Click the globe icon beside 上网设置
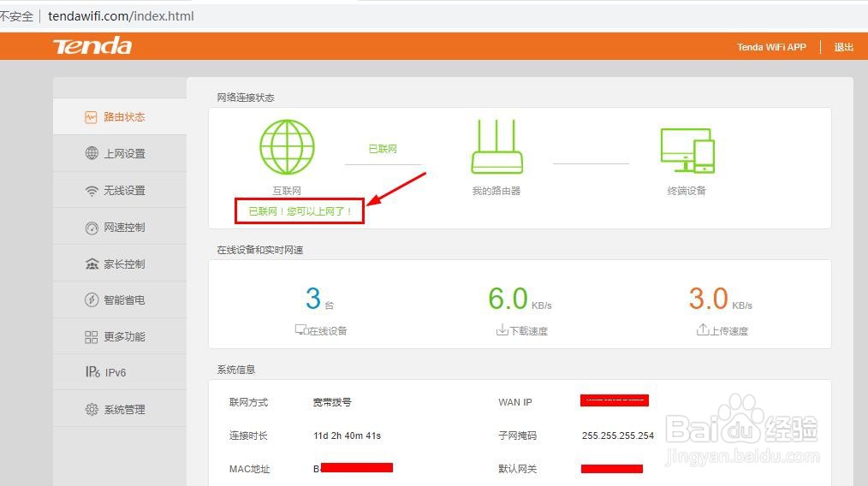 tap(92, 153)
